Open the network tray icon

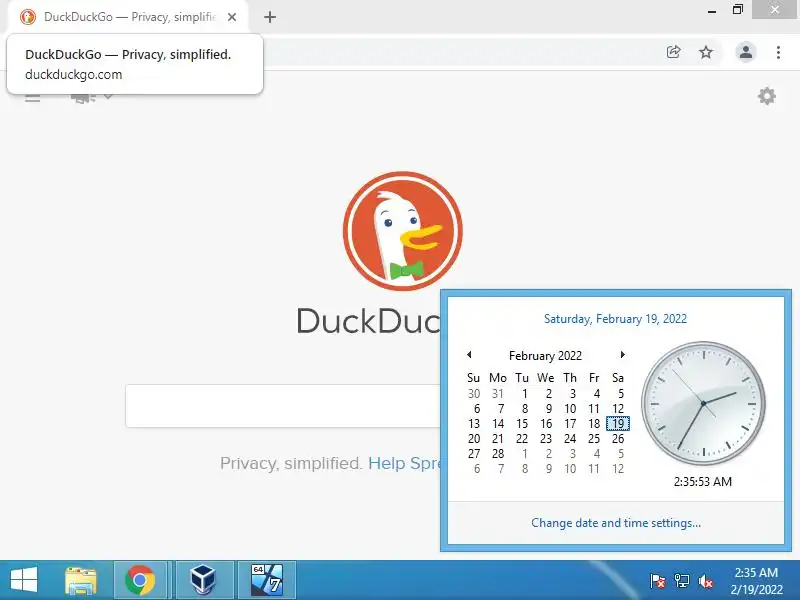pos(682,581)
